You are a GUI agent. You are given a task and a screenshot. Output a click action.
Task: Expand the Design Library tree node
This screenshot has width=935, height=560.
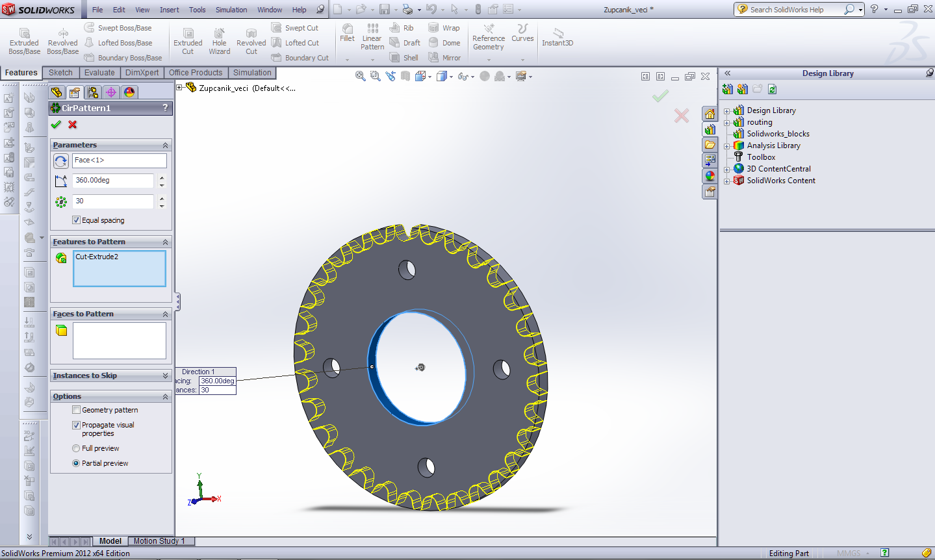pos(727,111)
